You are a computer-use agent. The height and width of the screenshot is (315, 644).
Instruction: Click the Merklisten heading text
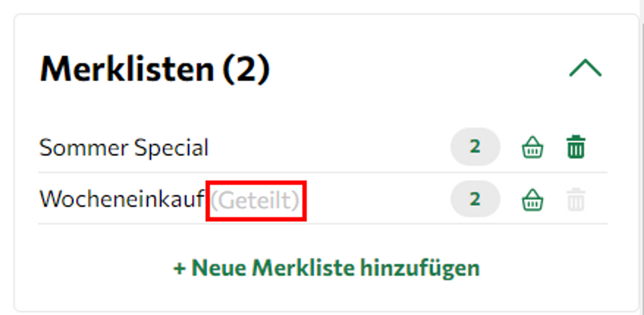pyautogui.click(x=127, y=69)
